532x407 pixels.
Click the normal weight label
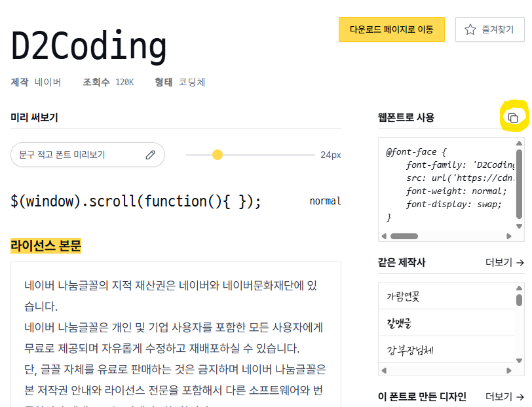325,201
